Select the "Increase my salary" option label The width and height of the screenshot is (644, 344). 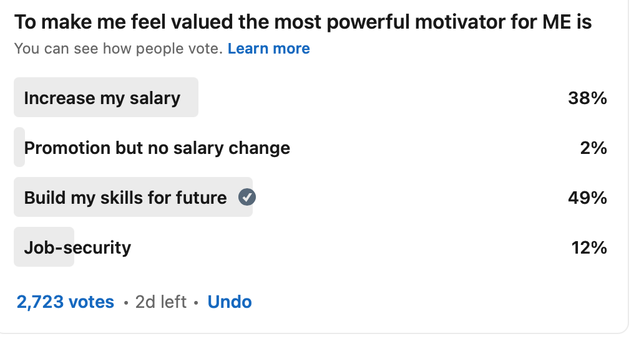pyautogui.click(x=102, y=98)
